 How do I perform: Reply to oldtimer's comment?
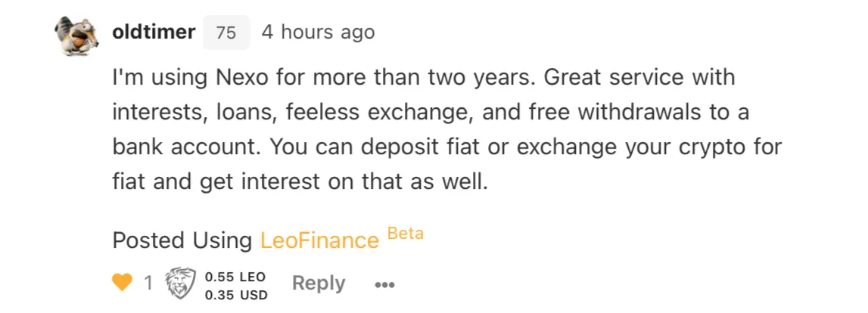(x=319, y=284)
